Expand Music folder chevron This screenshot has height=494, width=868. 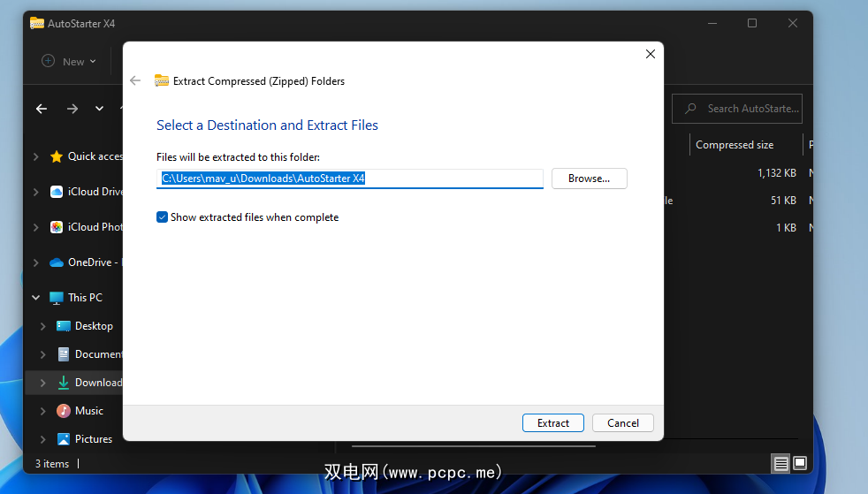[x=42, y=411]
